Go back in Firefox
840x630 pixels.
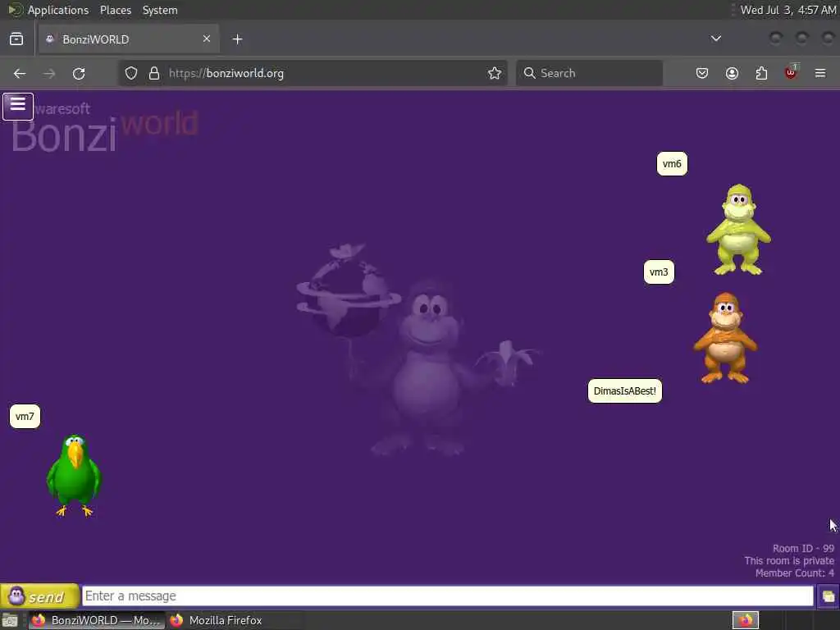[20, 73]
